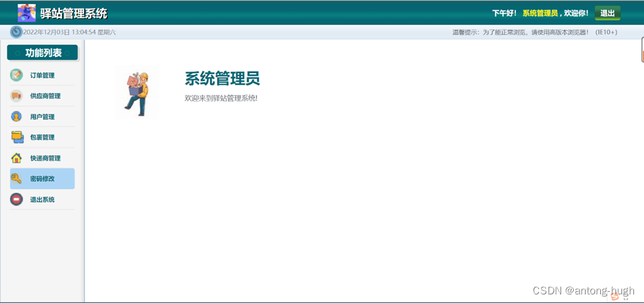Viewport: 644px width, 303px height.
Task: Select 密码修改 menu item
Action: (x=42, y=178)
